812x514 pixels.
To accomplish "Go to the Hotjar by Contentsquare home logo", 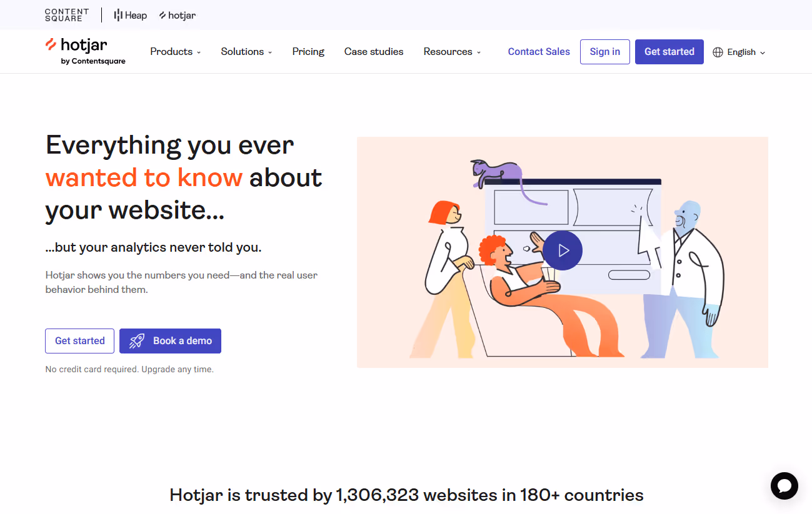I will 85,51.
